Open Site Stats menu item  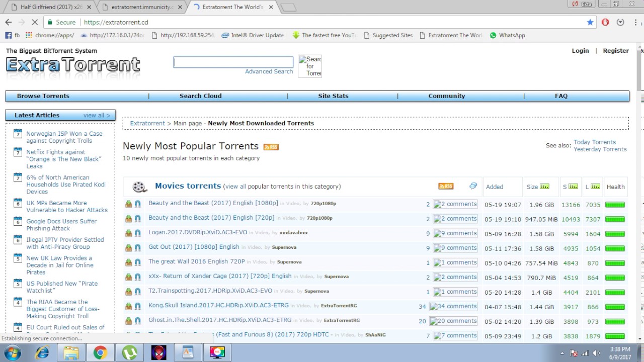(333, 96)
